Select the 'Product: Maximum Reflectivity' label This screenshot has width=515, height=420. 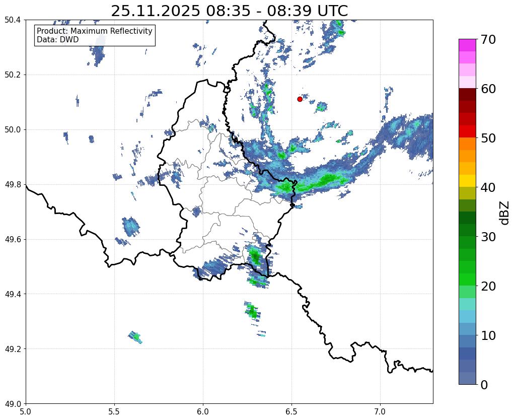tap(95, 31)
